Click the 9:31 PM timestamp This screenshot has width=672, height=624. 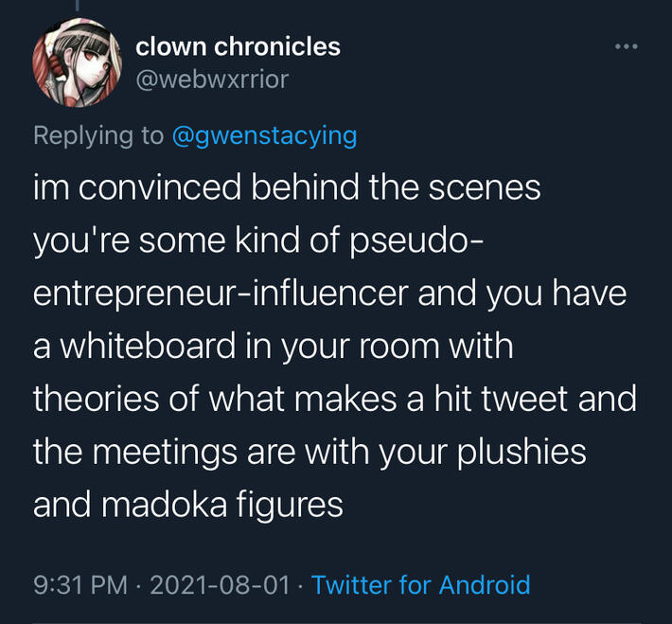[80, 584]
